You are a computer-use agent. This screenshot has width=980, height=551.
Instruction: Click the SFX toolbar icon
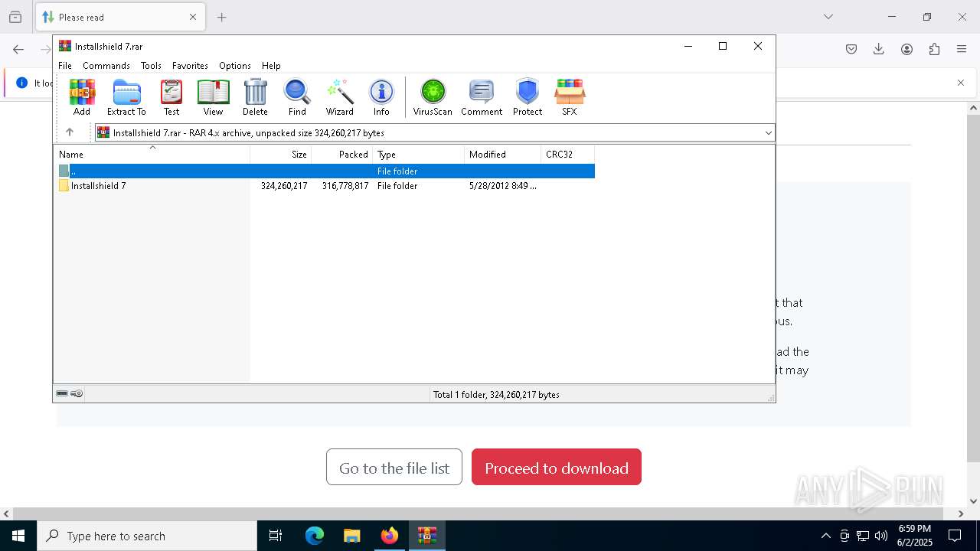point(570,97)
